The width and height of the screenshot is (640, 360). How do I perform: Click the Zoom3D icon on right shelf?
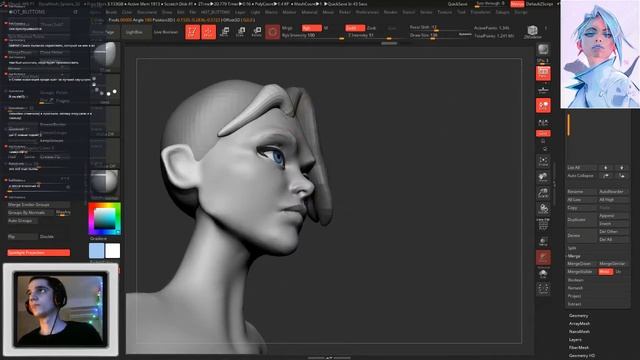543,193
